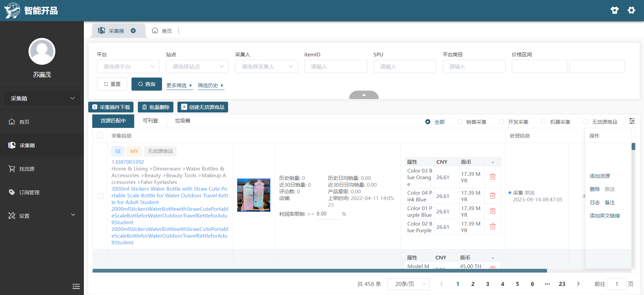Select 采集箱 item in the left sidebar
This screenshot has width=644, height=295.
(42, 145)
